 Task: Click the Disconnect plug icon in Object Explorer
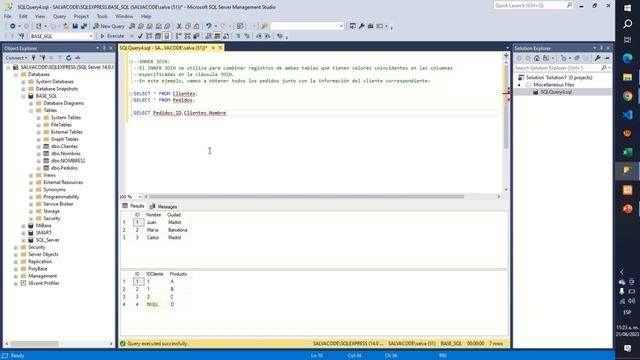[x=42, y=58]
